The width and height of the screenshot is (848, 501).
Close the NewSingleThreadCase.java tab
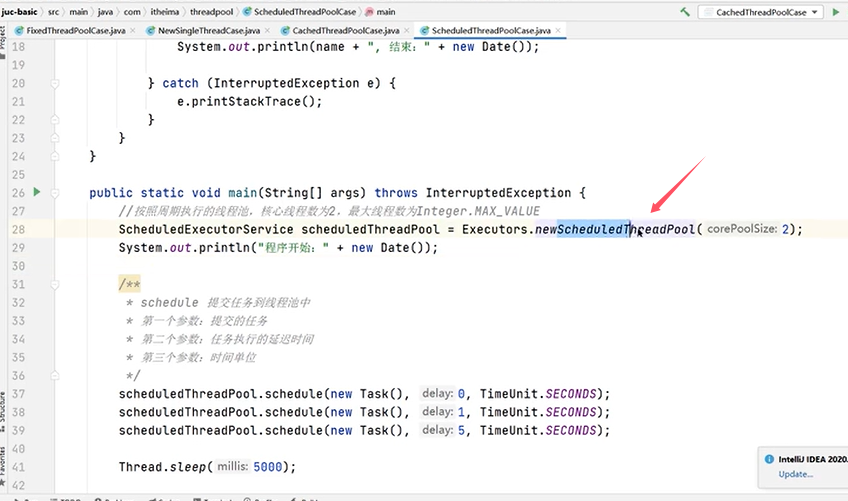[267, 31]
